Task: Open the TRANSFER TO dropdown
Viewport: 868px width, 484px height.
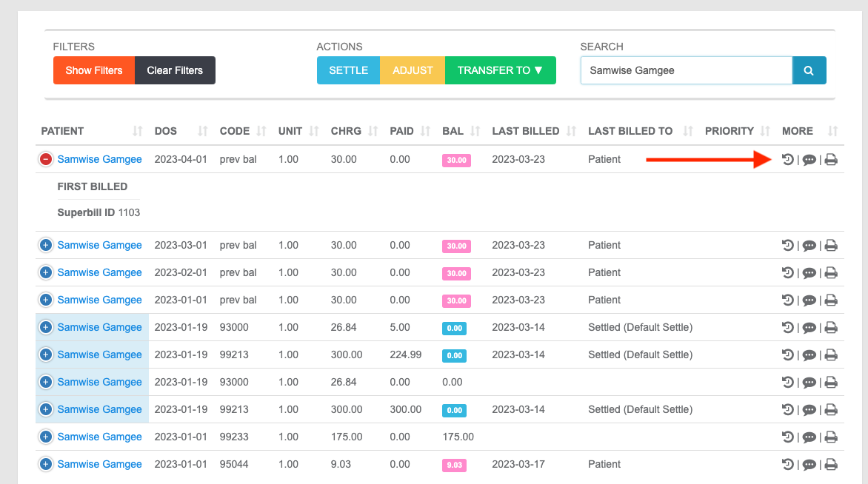Action: 501,70
